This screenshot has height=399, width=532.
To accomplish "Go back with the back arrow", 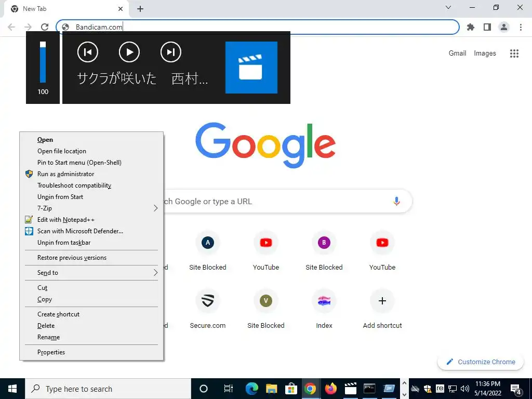I will pyautogui.click(x=11, y=27).
